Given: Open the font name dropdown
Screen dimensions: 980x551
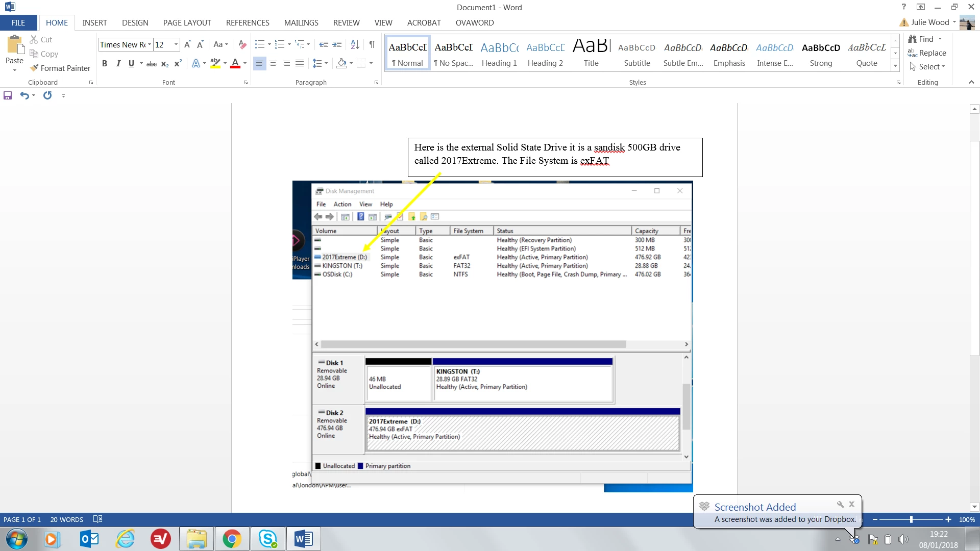Looking at the screenshot, I should [x=149, y=44].
